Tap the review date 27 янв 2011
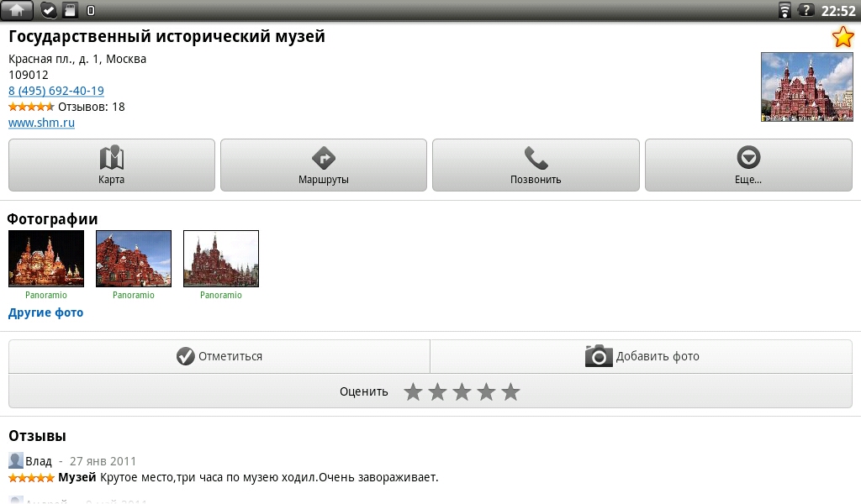861x504 pixels. click(103, 461)
